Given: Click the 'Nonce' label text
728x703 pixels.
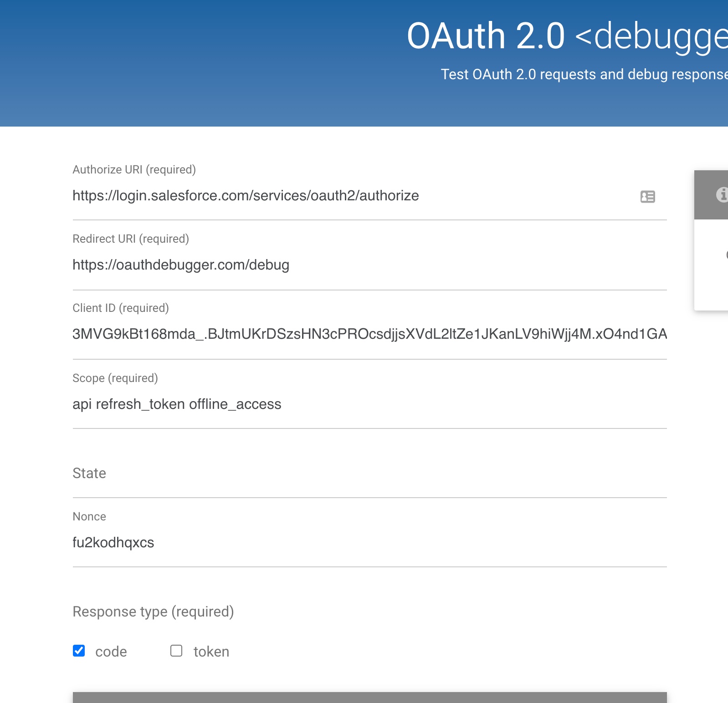Looking at the screenshot, I should (89, 517).
